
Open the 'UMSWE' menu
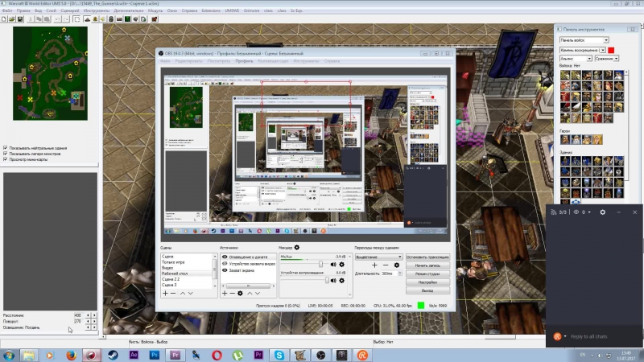point(232,10)
